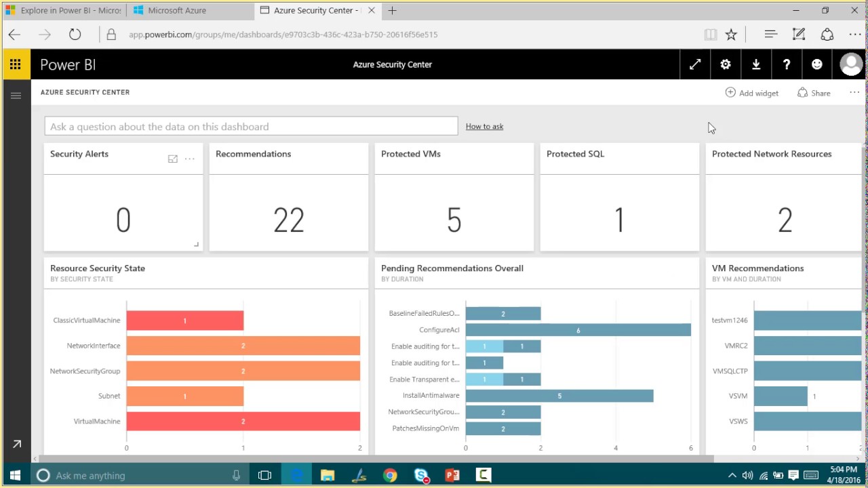Toggle browser reading view
The height and width of the screenshot is (488, 868).
711,35
